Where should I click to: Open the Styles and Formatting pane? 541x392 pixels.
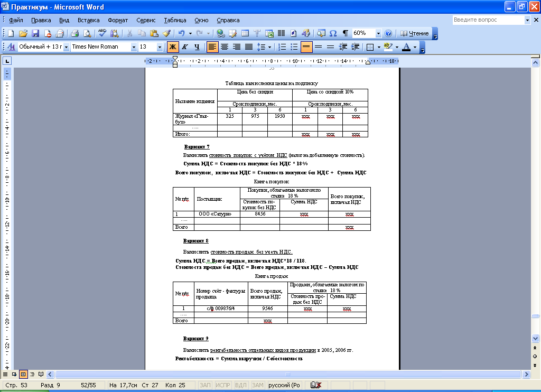point(11,46)
